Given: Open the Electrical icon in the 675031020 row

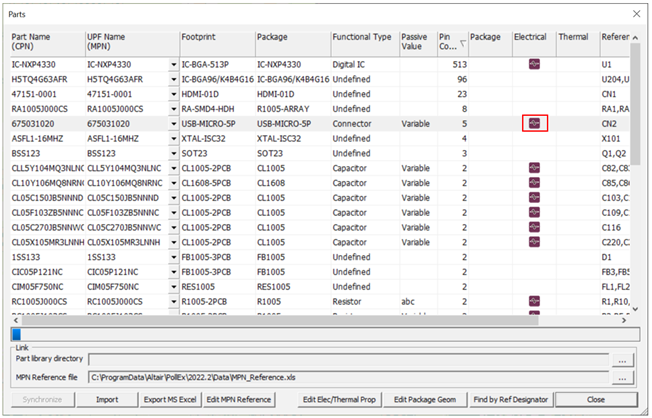Looking at the screenshot, I should tap(534, 124).
